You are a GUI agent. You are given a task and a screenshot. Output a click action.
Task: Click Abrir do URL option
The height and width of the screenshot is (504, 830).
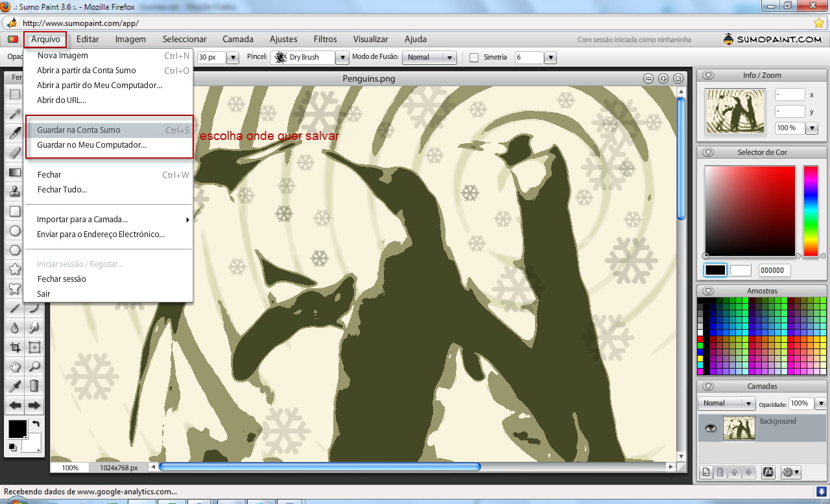tap(62, 100)
